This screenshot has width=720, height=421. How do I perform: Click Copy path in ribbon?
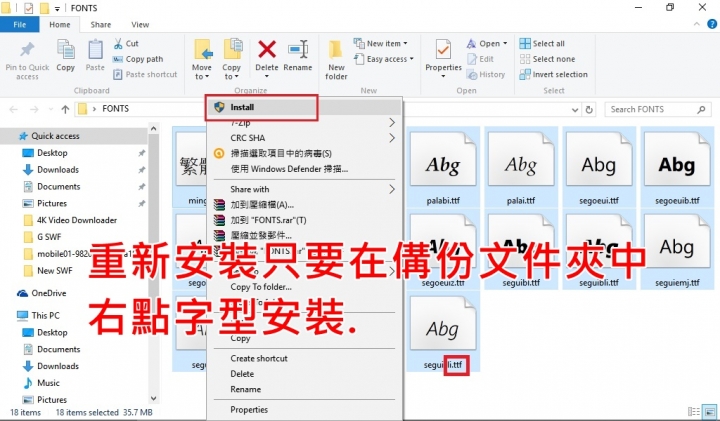coord(138,59)
